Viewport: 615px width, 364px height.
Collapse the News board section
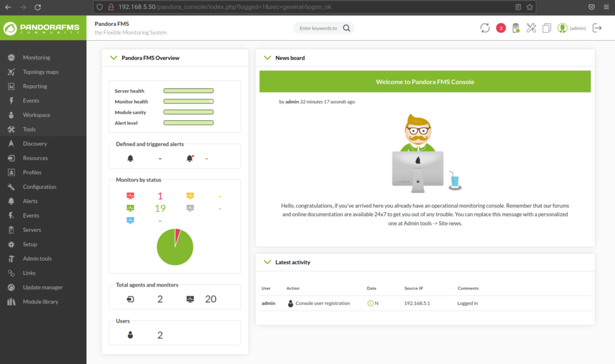[x=267, y=58]
